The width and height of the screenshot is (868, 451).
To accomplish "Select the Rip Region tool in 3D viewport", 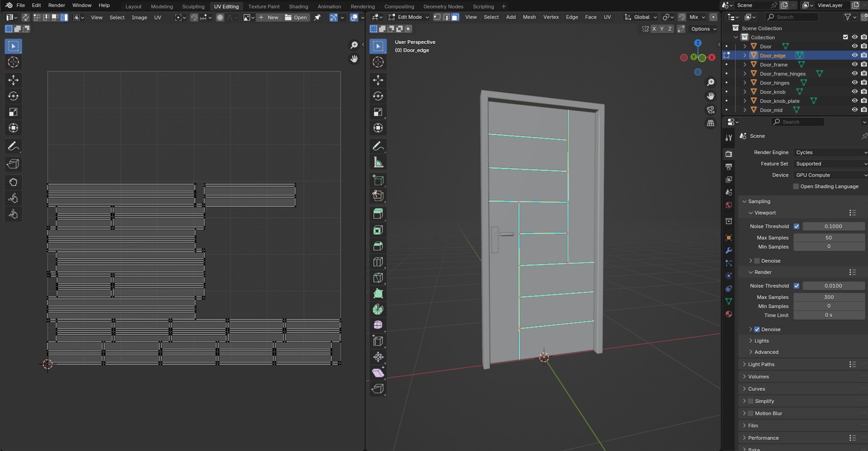I will click(378, 389).
